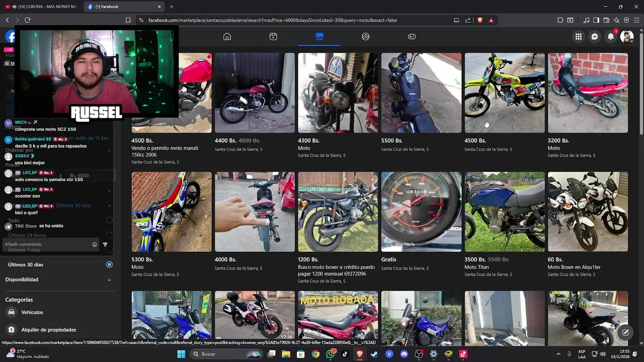Open Vehículos category icon
The height and width of the screenshot is (362, 644).
point(12,312)
